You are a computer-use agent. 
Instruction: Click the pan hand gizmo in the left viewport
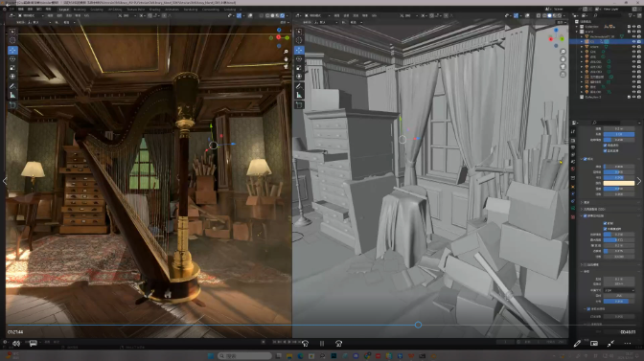[x=286, y=59]
